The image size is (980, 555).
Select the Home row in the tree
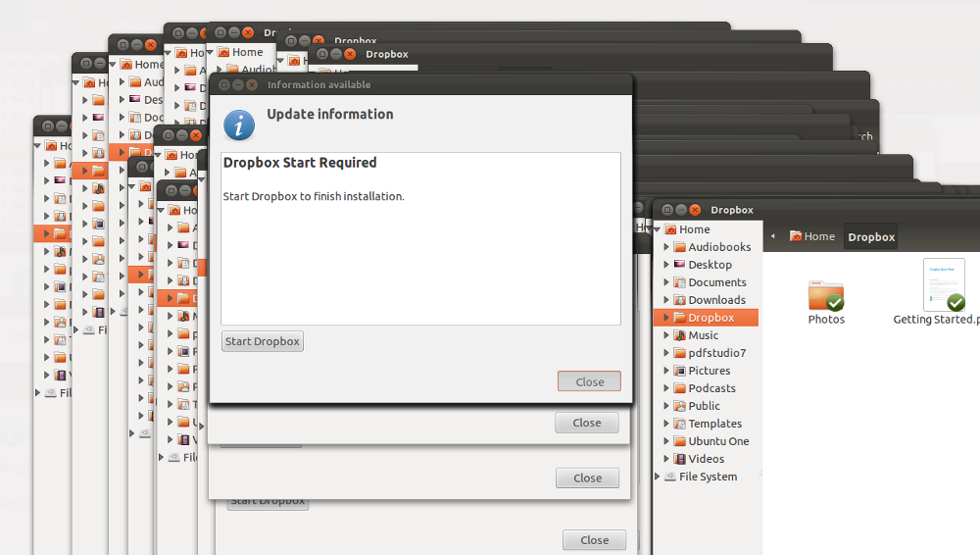pos(707,229)
